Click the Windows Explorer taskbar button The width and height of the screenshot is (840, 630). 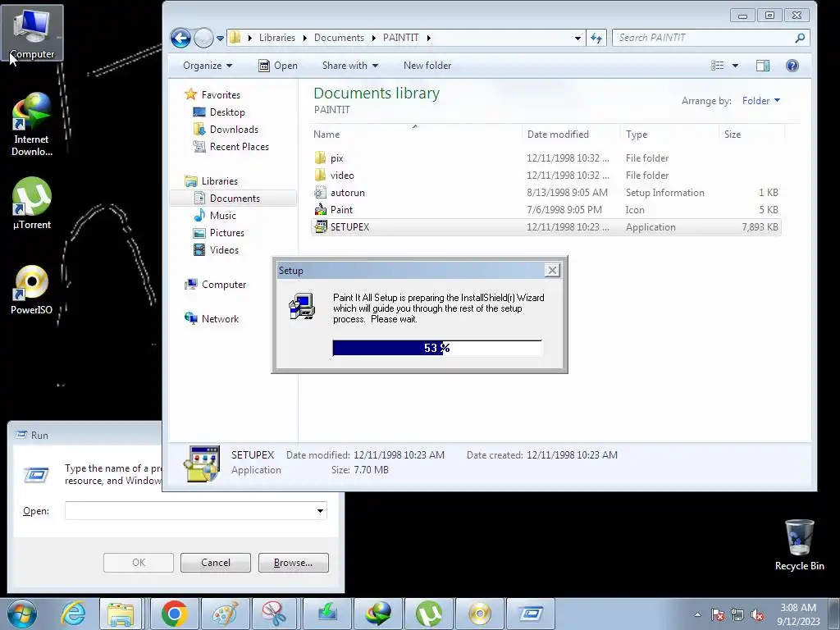[x=121, y=614]
